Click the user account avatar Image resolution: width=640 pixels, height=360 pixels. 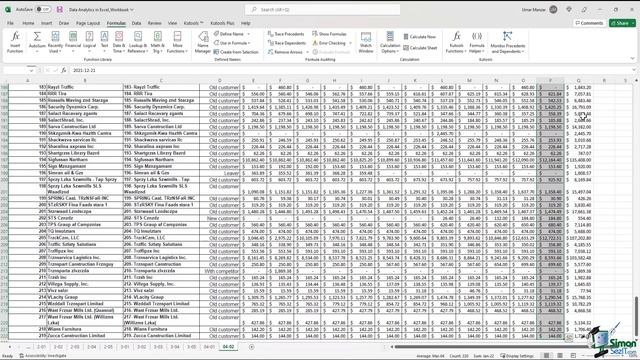(x=553, y=9)
